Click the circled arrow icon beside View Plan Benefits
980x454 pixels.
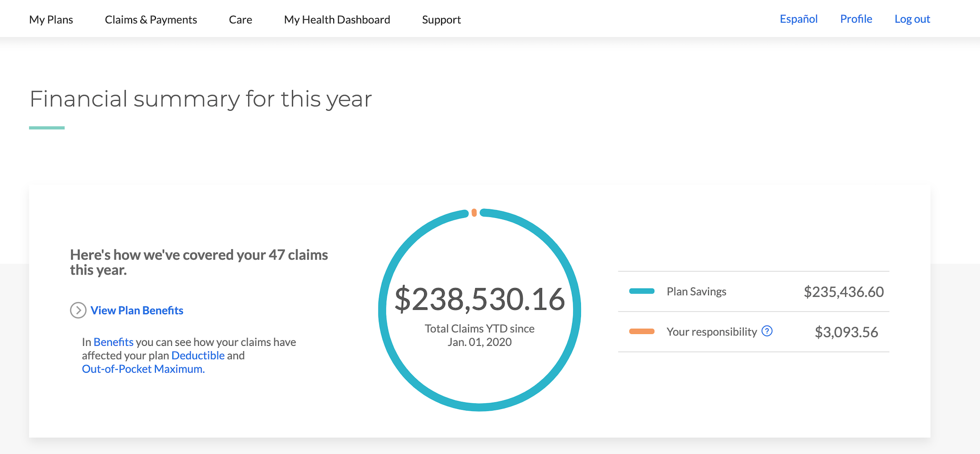click(78, 310)
